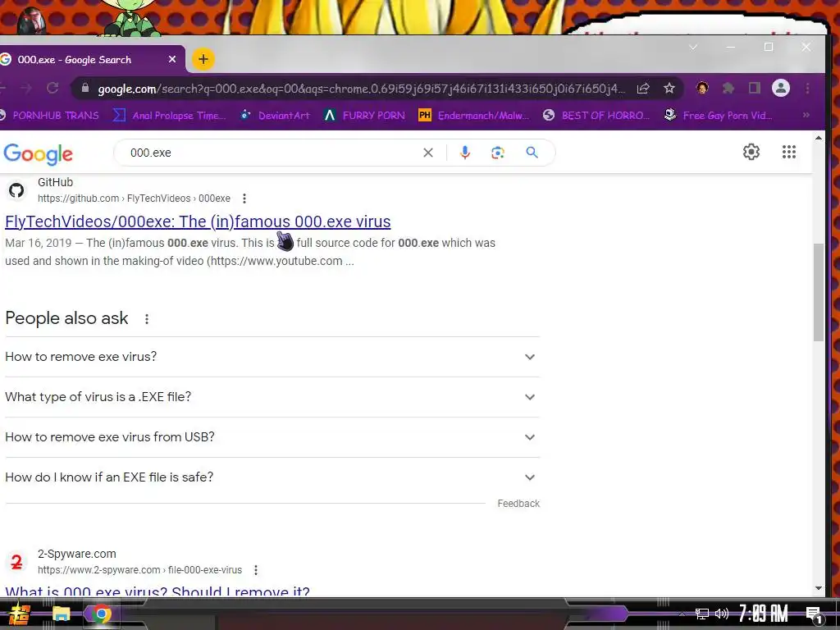Click the taskbar clock showing 7:09 AM
Viewport: 840px width, 630px height.
764,614
